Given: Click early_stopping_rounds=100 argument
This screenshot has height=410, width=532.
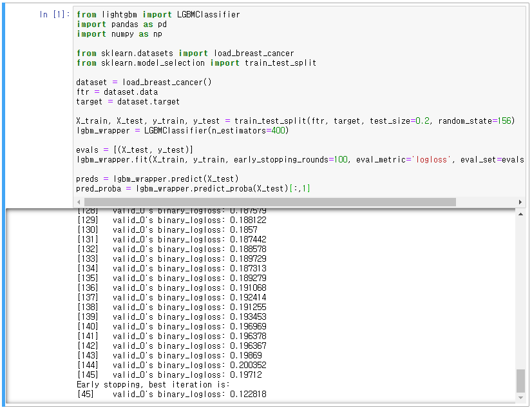Looking at the screenshot, I should [290, 160].
